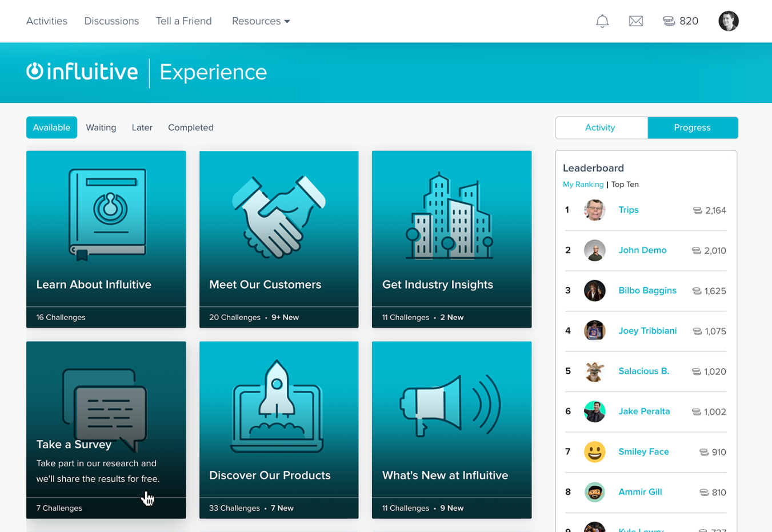Switch to the Waiting challenges tab
This screenshot has width=772, height=532.
(x=101, y=127)
